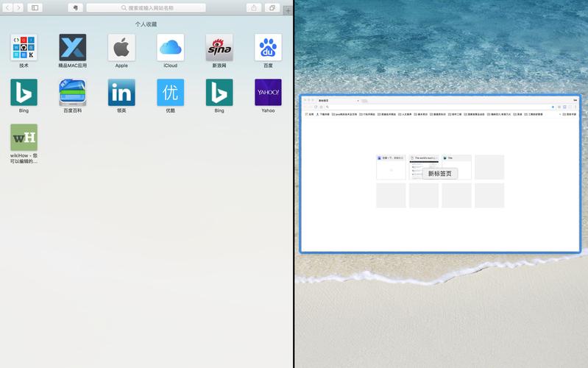The width and height of the screenshot is (588, 368).
Task: Open the 新浪网 sina favorite
Action: coord(219,47)
